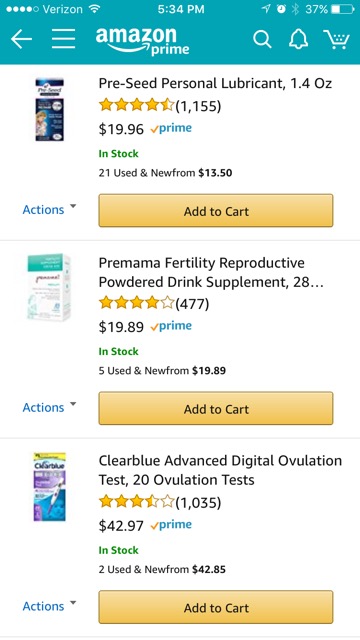Tap the Amazon Prime logo
Screen dimensions: 360x640
coord(142,41)
